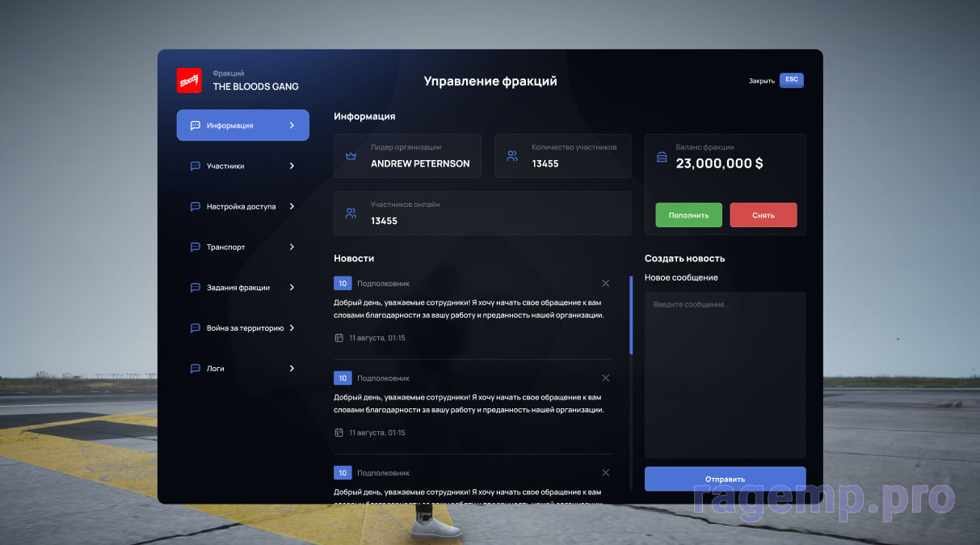Viewport: 980px width, 545px height.
Task: Click the chat icon beside Транспорт
Action: (x=195, y=247)
